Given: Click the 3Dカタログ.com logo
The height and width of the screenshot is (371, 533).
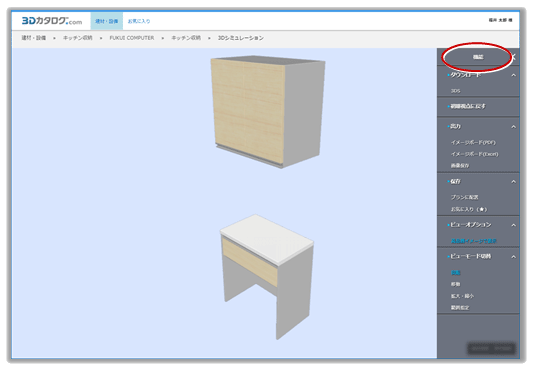Looking at the screenshot, I should point(52,21).
